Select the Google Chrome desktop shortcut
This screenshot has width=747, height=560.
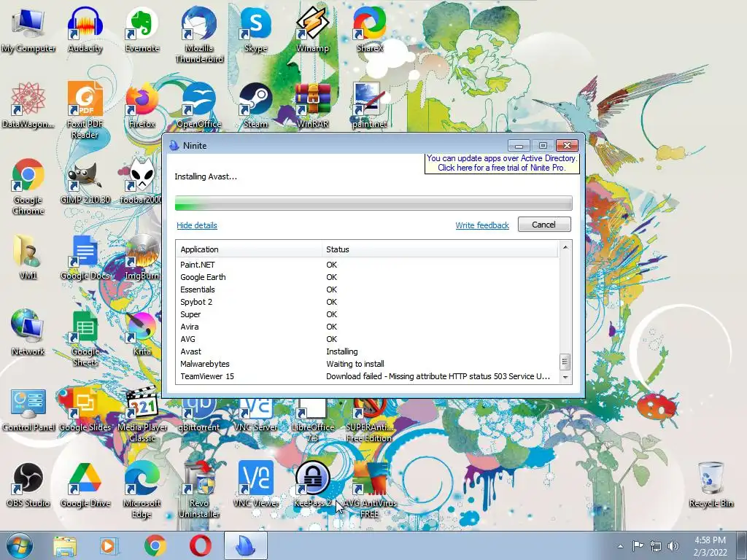pos(28,186)
